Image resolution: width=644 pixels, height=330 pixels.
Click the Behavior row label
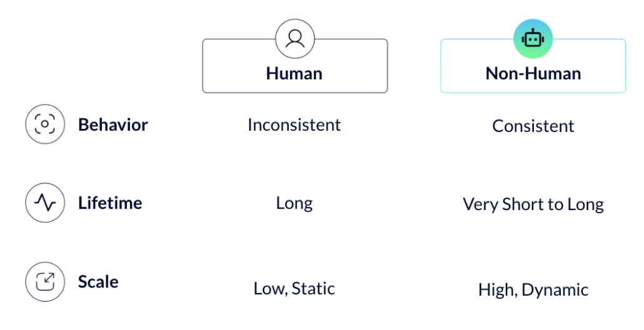tap(113, 125)
